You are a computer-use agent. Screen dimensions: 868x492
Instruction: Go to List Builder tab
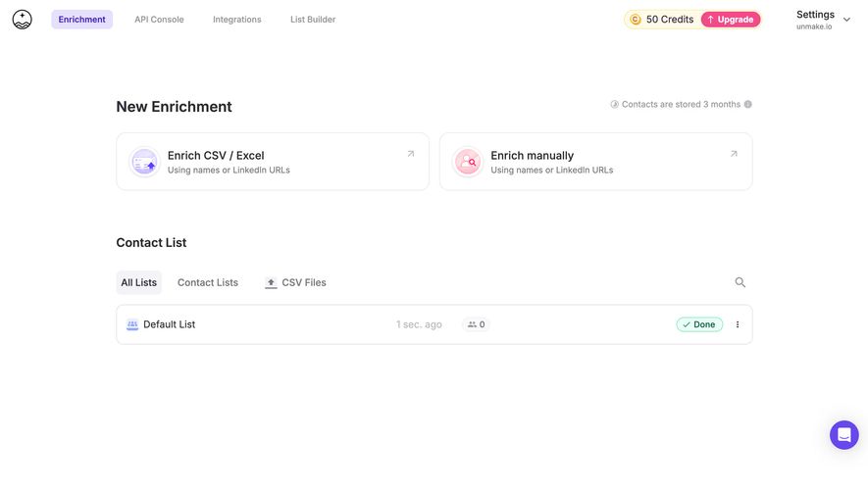(x=313, y=20)
